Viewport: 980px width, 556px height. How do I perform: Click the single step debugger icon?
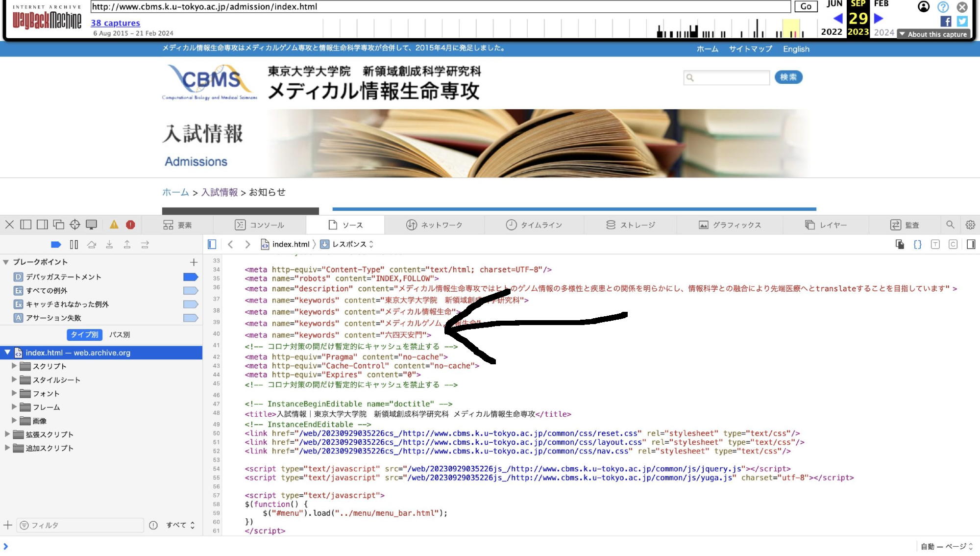(x=145, y=244)
